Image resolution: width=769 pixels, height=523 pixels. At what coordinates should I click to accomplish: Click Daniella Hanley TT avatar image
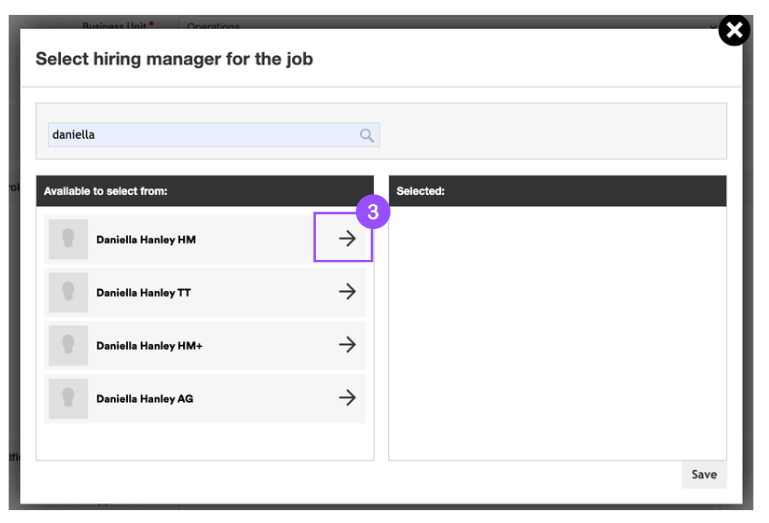(x=68, y=292)
